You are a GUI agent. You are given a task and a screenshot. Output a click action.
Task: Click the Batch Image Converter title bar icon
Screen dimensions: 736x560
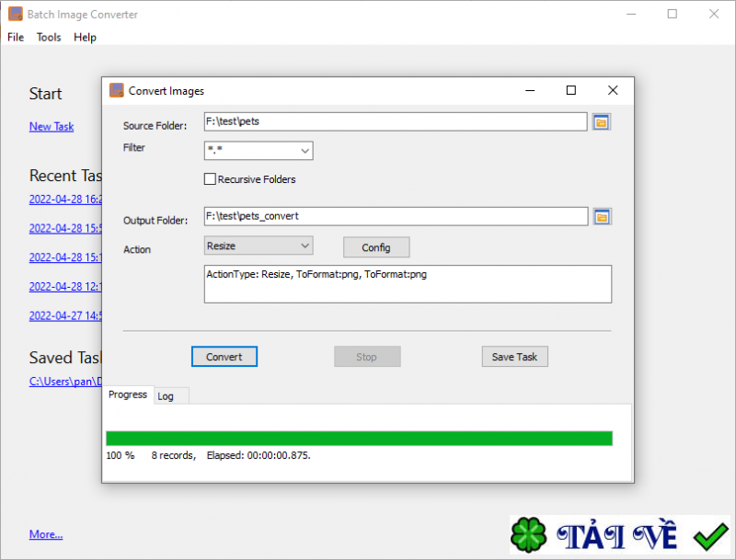coord(14,14)
